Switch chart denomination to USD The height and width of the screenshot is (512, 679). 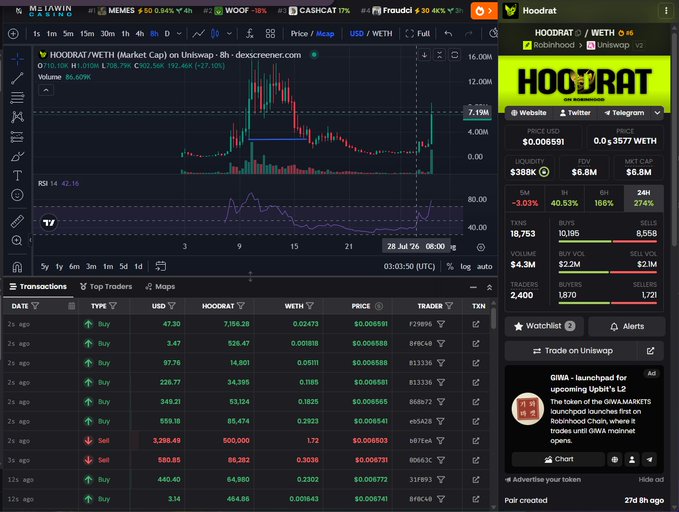click(x=356, y=34)
